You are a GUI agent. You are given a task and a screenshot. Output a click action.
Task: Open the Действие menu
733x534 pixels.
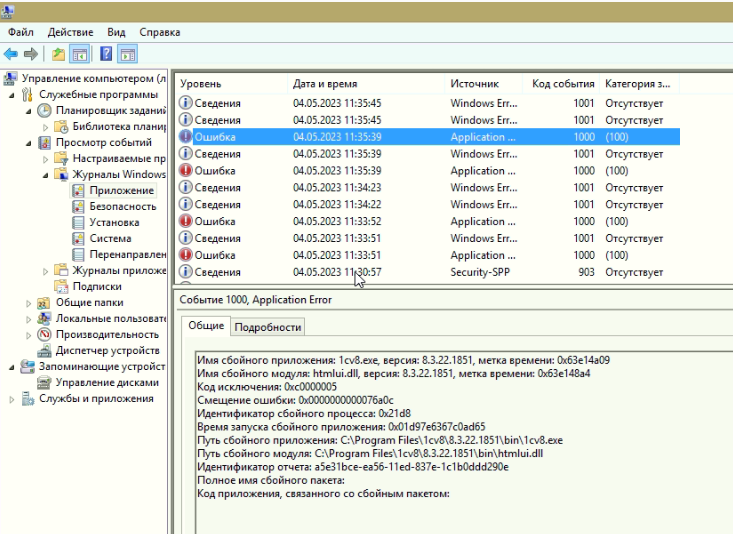[x=70, y=32]
